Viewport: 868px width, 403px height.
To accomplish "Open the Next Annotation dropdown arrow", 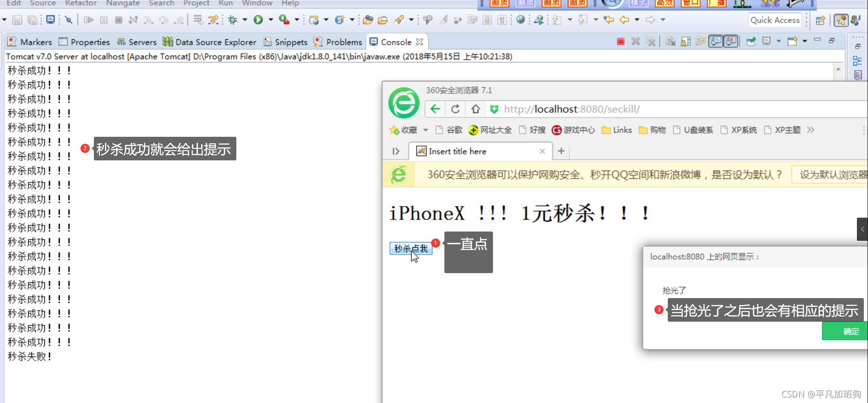I will (570, 20).
